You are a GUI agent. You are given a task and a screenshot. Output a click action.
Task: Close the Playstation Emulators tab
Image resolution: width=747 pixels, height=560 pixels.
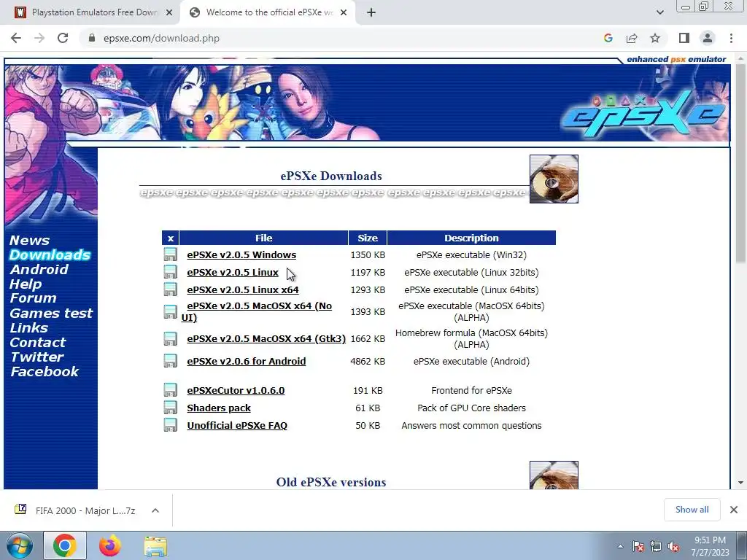169,13
